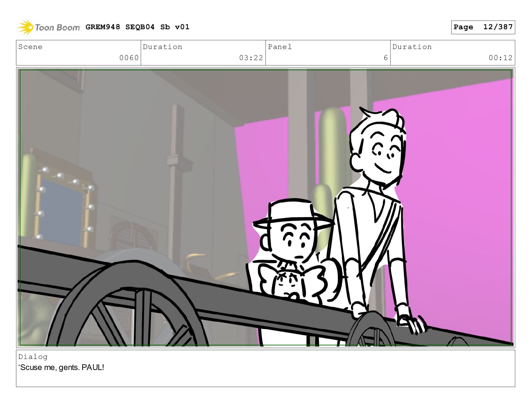532x411 pixels.
Task: Click the Toon Boom logo
Action: click(x=49, y=27)
